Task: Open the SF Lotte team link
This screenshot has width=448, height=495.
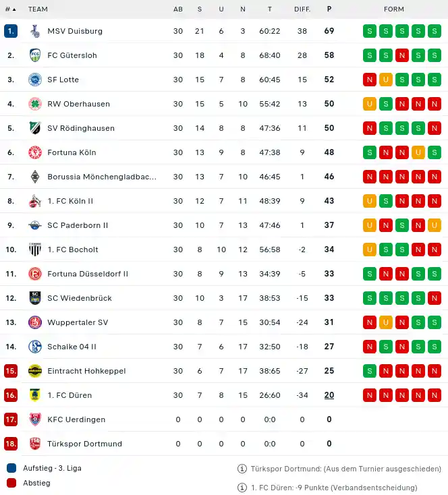Action: click(x=63, y=80)
